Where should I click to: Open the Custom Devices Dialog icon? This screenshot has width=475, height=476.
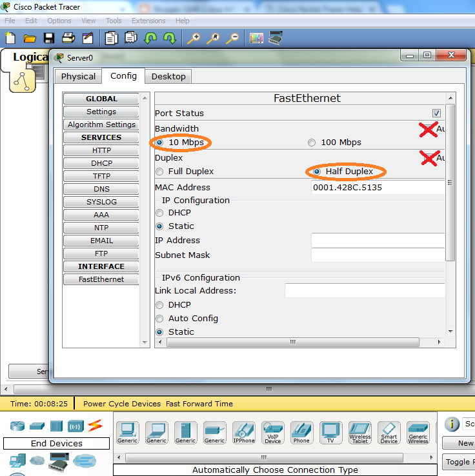click(276, 37)
